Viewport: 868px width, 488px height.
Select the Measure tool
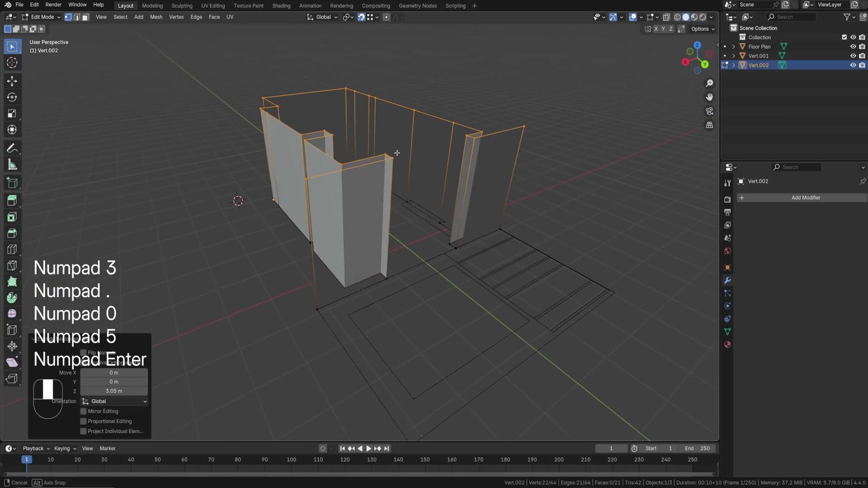point(12,165)
